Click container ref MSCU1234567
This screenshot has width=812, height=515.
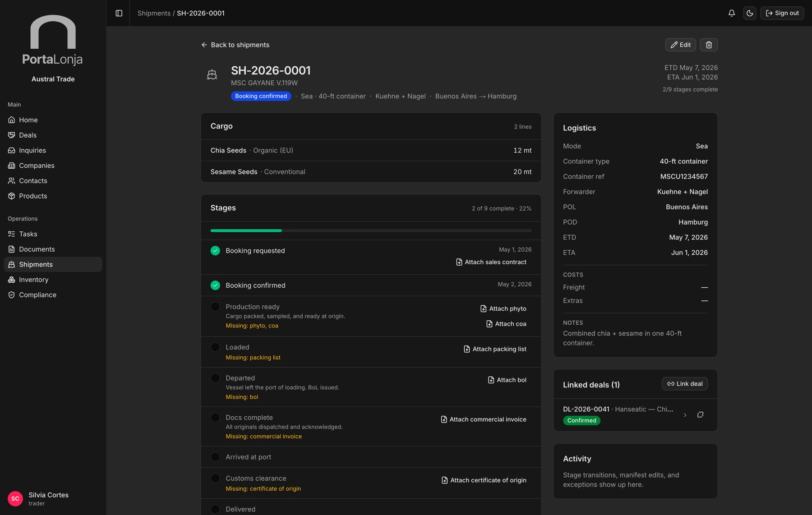coord(684,177)
